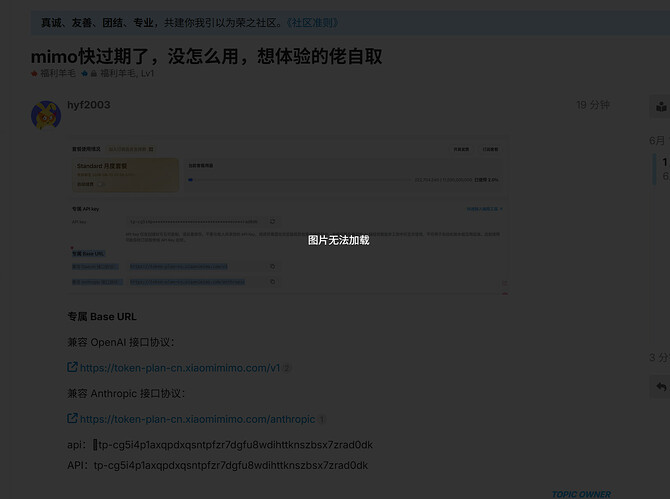Click the 专属 Base URL heading in the post
Image resolution: width=670 pixels, height=499 pixels.
coord(102,317)
